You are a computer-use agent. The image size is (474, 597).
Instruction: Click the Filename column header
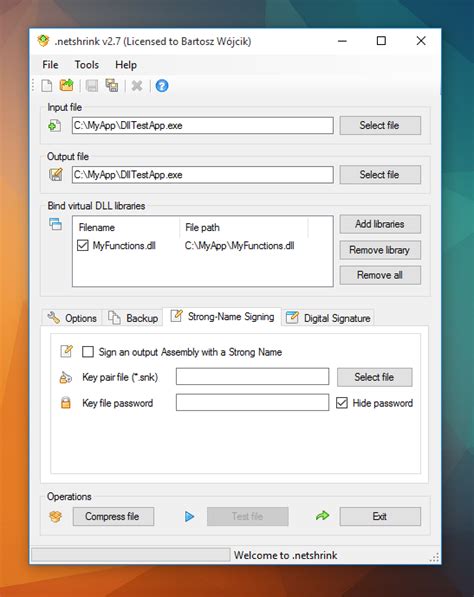tap(126, 227)
